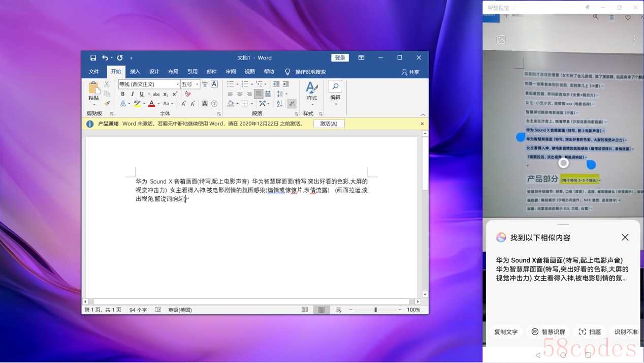
Task: Open the font size 五号 dropdown
Action: (197, 84)
